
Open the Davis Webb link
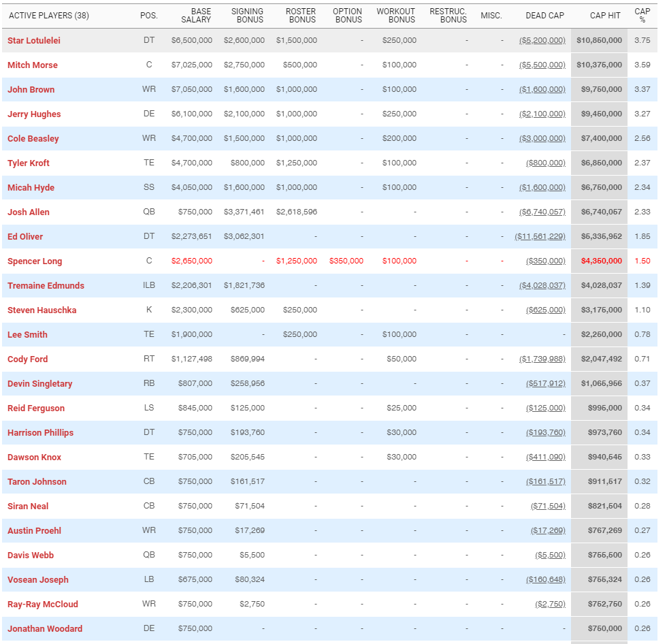pos(31,556)
